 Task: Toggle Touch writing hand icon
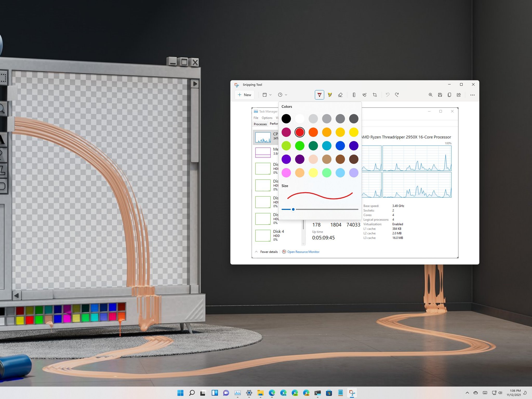tap(364, 95)
